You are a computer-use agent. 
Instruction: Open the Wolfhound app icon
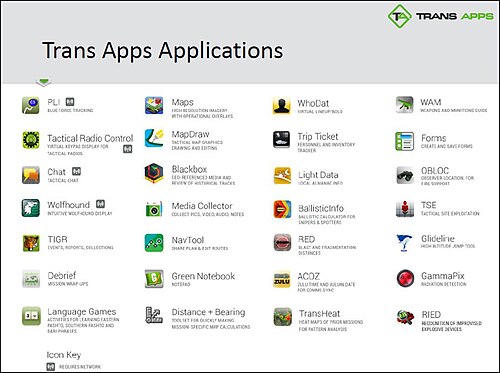(31, 208)
